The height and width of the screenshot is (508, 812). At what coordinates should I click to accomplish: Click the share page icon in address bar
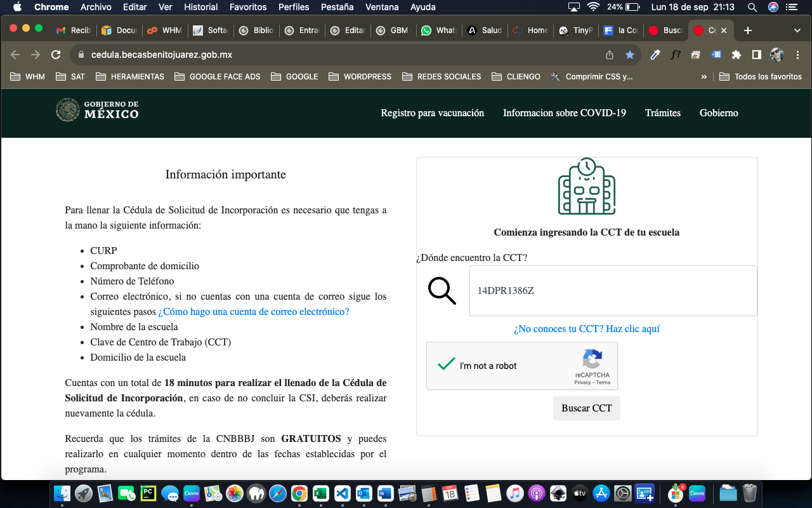pos(610,55)
